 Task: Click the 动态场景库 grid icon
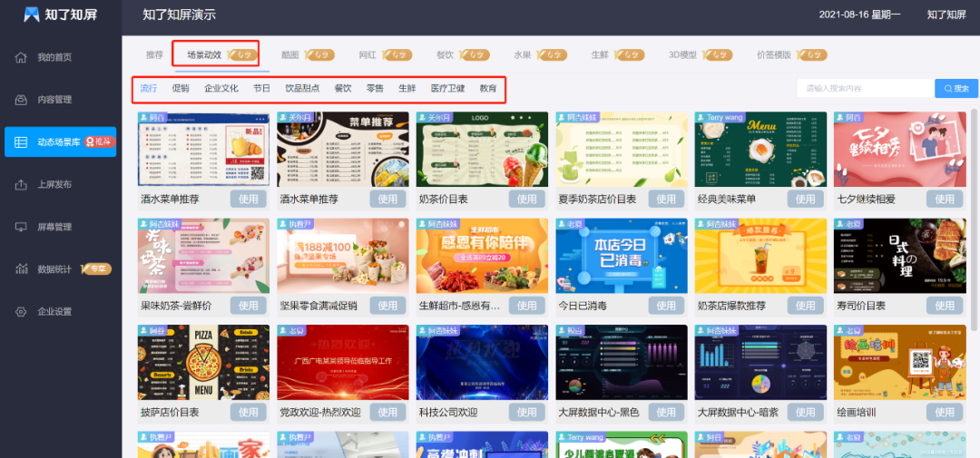point(21,141)
